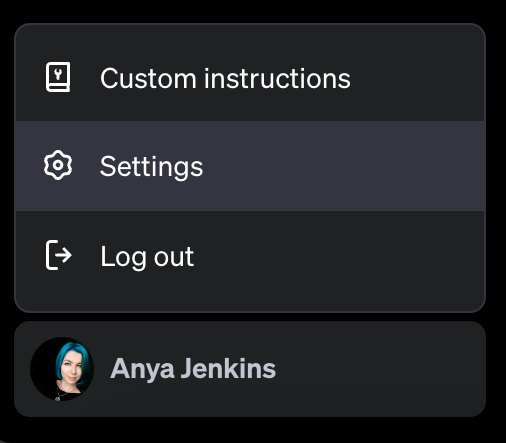Click the "Settings" text label
506x443 pixels.
coord(151,167)
